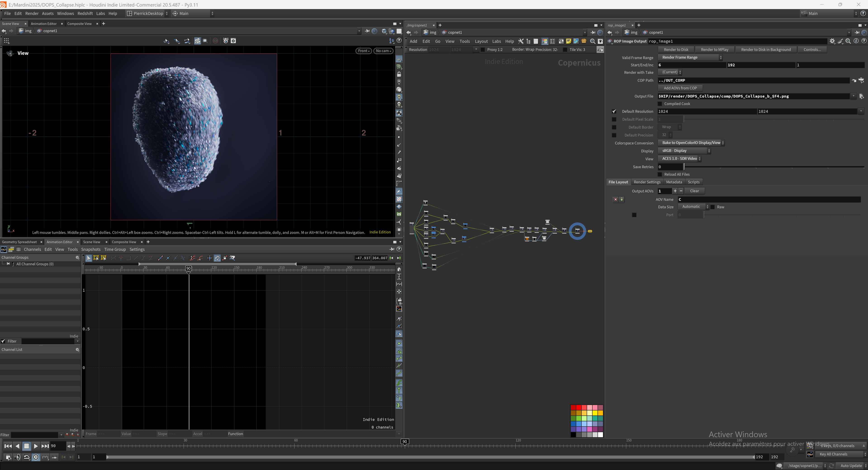This screenshot has height=470, width=868.
Task: Pick the white swatch in network palette
Action: [600, 435]
